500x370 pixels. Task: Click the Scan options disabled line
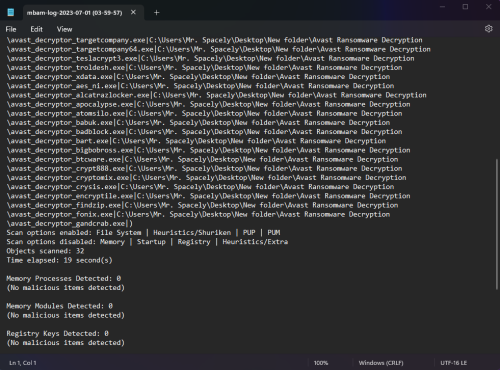[x=147, y=242]
